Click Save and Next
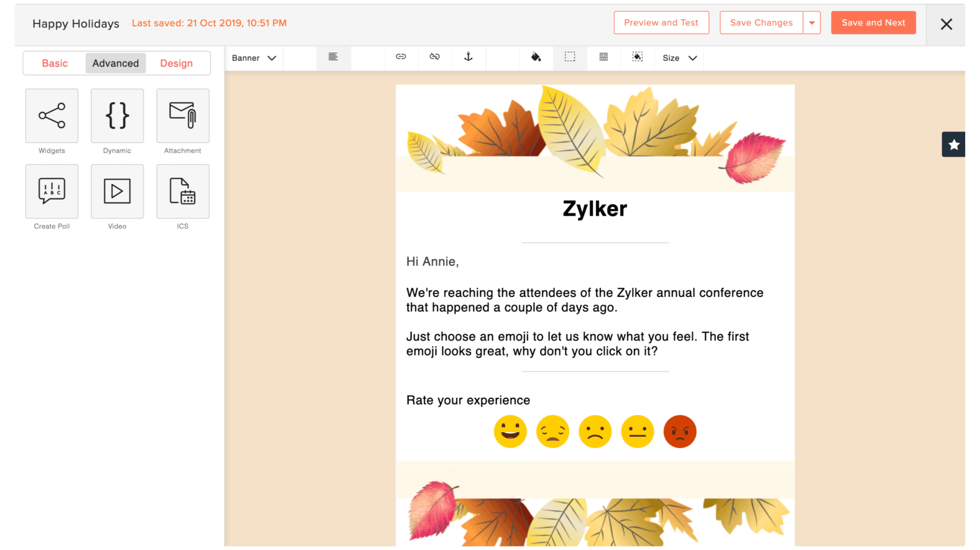 pyautogui.click(x=873, y=22)
